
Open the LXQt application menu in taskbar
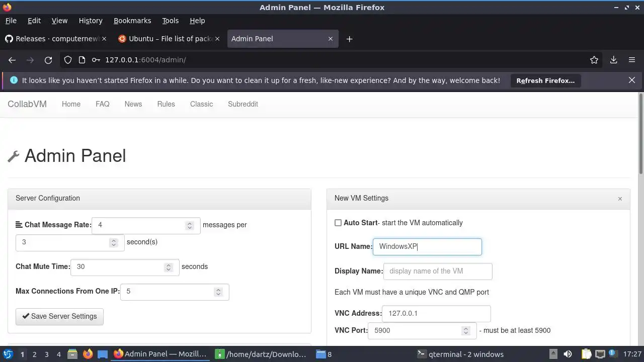8,354
